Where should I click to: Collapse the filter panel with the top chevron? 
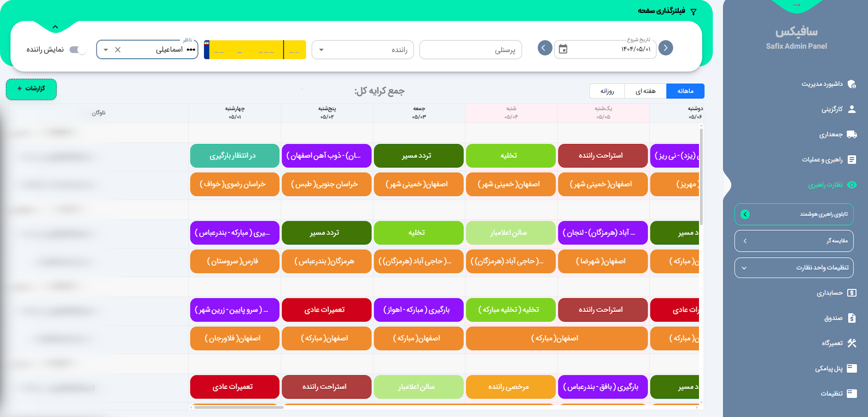click(x=56, y=27)
